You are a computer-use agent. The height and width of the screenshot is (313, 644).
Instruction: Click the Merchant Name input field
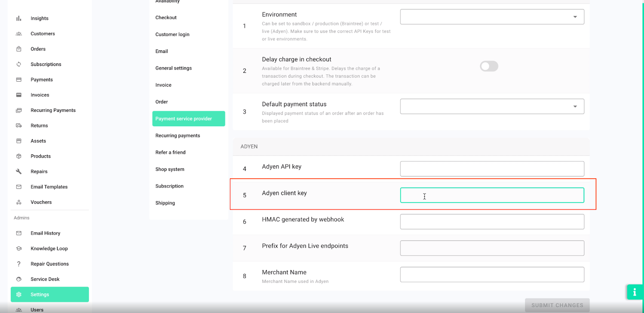pos(492,274)
